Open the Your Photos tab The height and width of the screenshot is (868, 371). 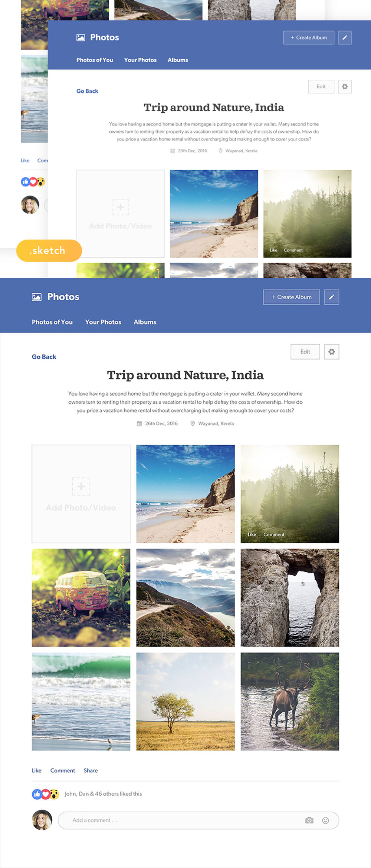[103, 322]
